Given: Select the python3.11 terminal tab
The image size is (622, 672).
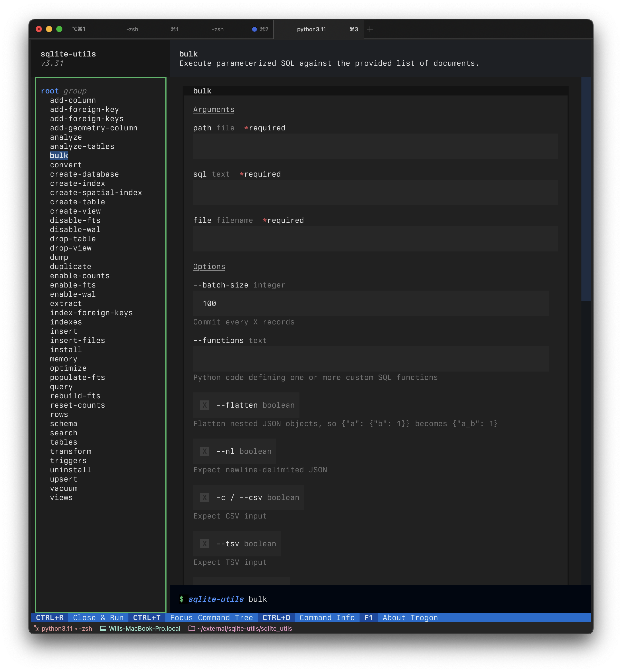Looking at the screenshot, I should 311,29.
